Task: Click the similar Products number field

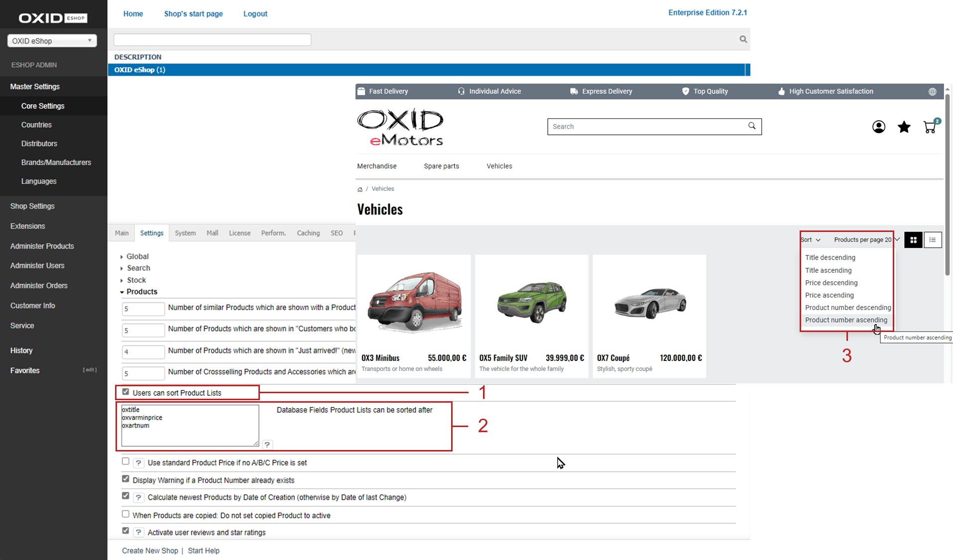Action: pyautogui.click(x=143, y=309)
